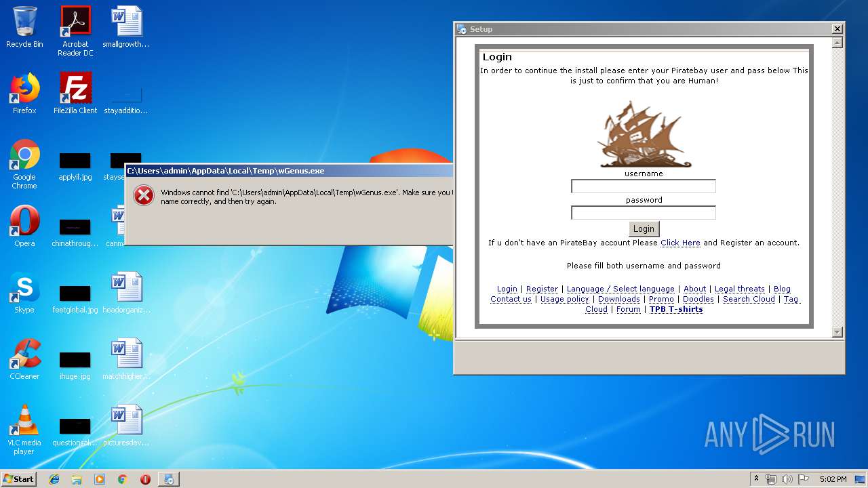Focus the username input field

tap(644, 186)
